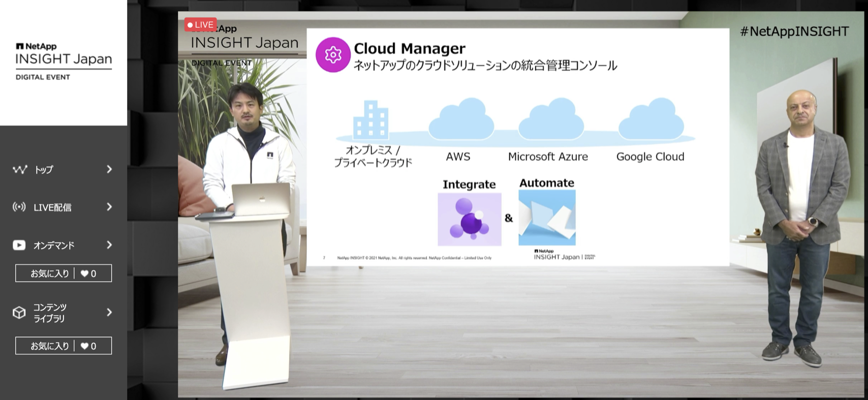Click the お気に入り button under オンデマンド
The height and width of the screenshot is (400, 868).
pos(64,273)
